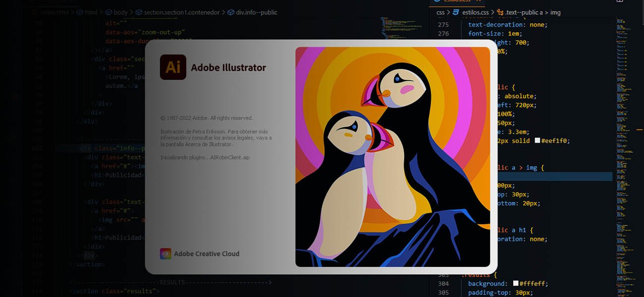Open the html breadcrumb item

coord(91,12)
